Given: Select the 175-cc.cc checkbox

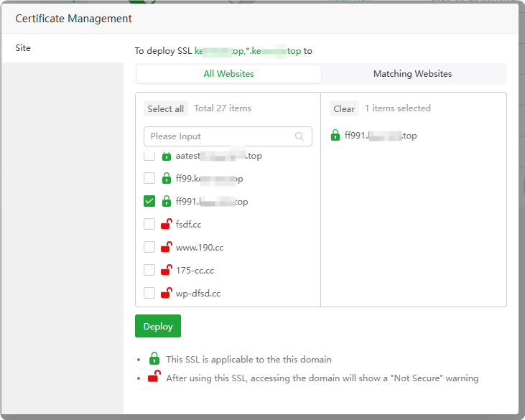Looking at the screenshot, I should [x=149, y=271].
